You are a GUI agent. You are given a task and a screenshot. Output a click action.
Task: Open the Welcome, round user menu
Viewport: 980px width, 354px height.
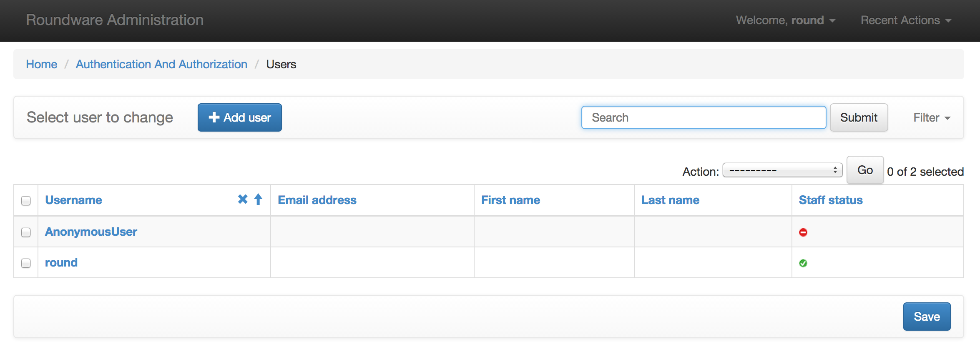pyautogui.click(x=786, y=20)
